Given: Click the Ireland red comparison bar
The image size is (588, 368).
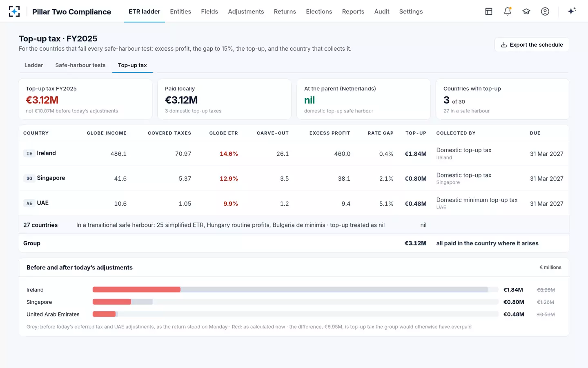Looking at the screenshot, I should [x=136, y=289].
